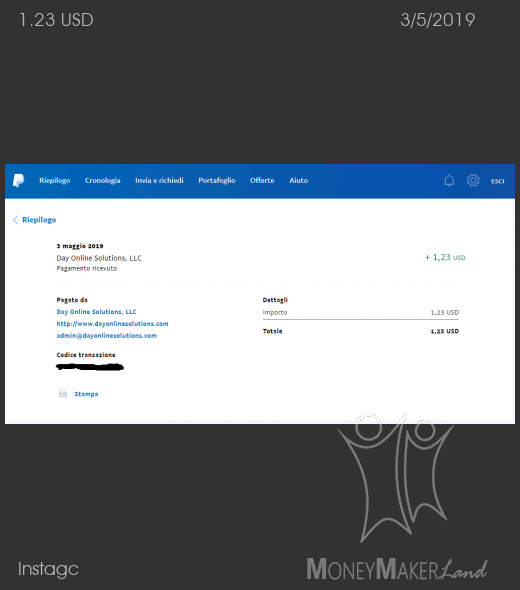Screen dimensions: 520x590
Task: Click the Day Online Solutions, LLC transaction title
Action: tap(99, 258)
